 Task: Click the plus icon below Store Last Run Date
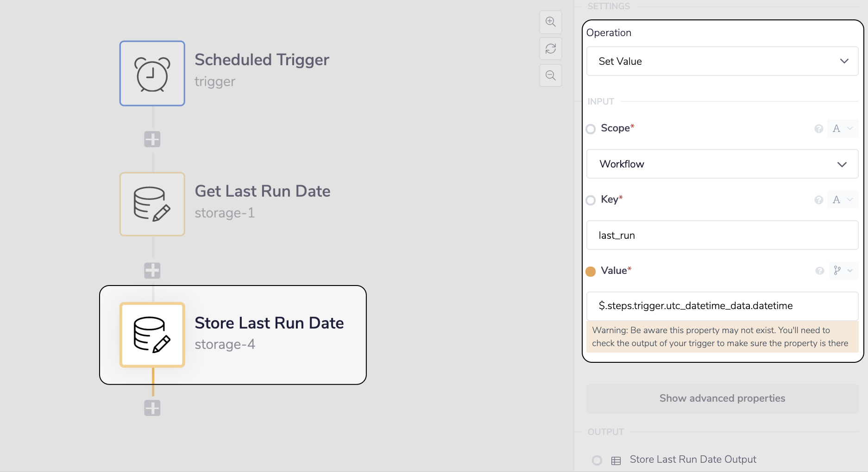pyautogui.click(x=152, y=408)
